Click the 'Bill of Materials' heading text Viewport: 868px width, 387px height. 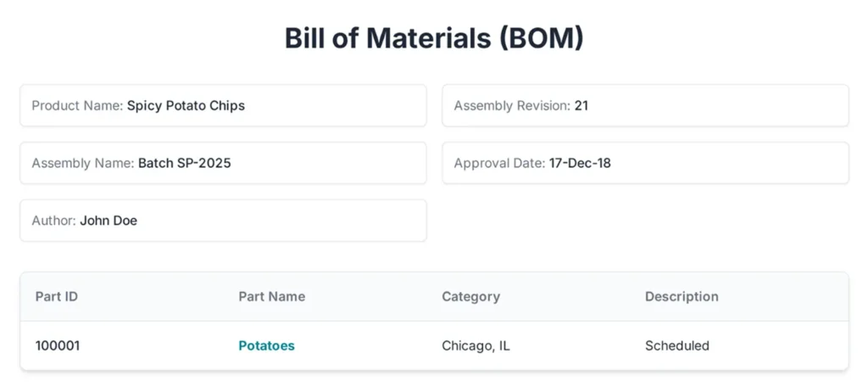click(390, 38)
